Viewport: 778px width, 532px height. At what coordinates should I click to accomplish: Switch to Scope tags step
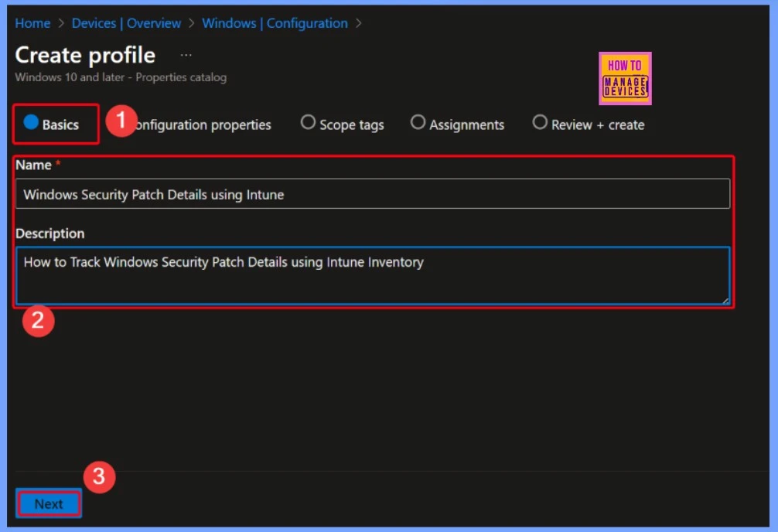click(343, 124)
